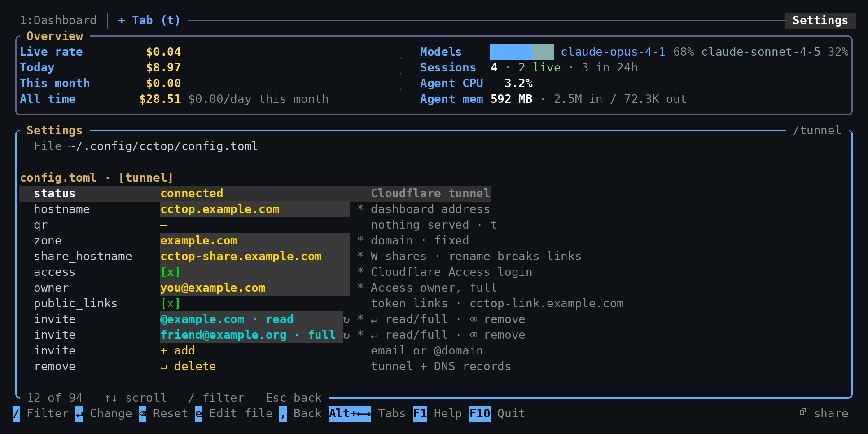Click the remove icon for the friend@example.org invite
Viewport: 868px width, 434px height.
pos(473,335)
